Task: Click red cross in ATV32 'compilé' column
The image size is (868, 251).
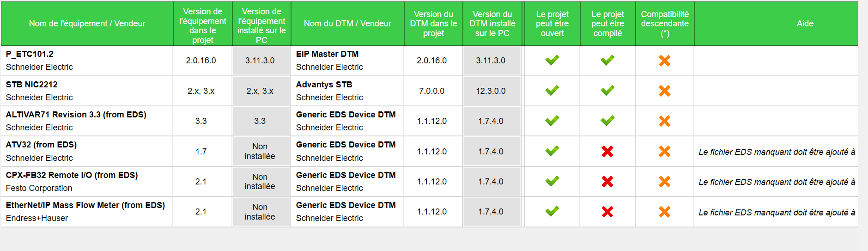Action: [x=607, y=151]
